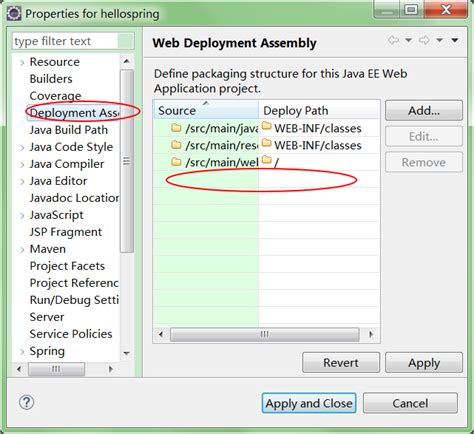Open the view menu dropdown triangle

coord(455,40)
